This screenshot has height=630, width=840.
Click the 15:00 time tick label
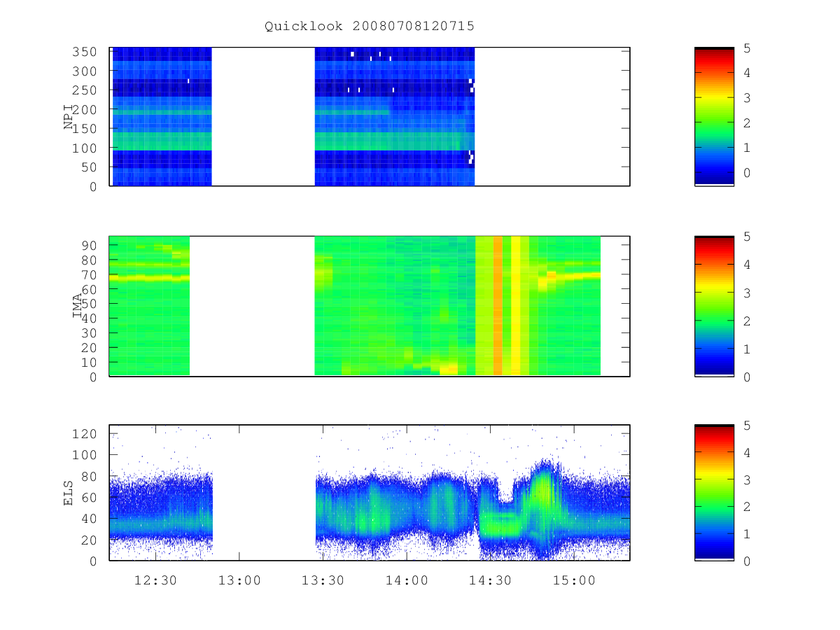click(574, 580)
